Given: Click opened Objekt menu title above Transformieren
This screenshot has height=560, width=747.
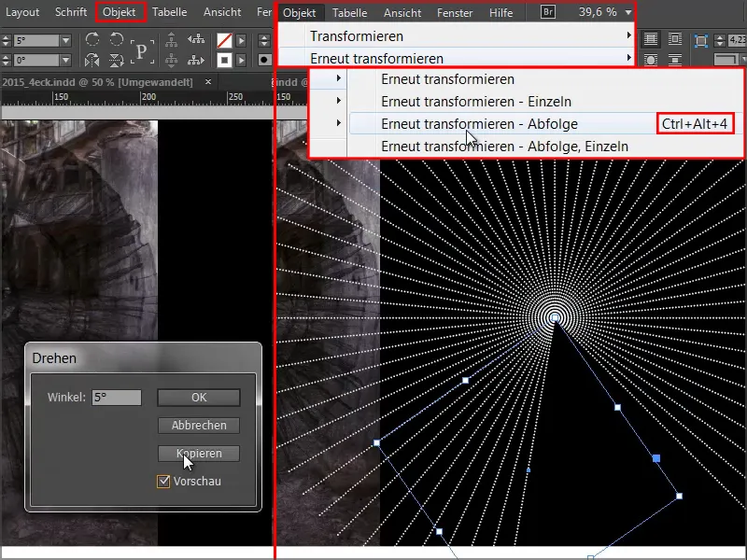Looking at the screenshot, I should (x=299, y=13).
